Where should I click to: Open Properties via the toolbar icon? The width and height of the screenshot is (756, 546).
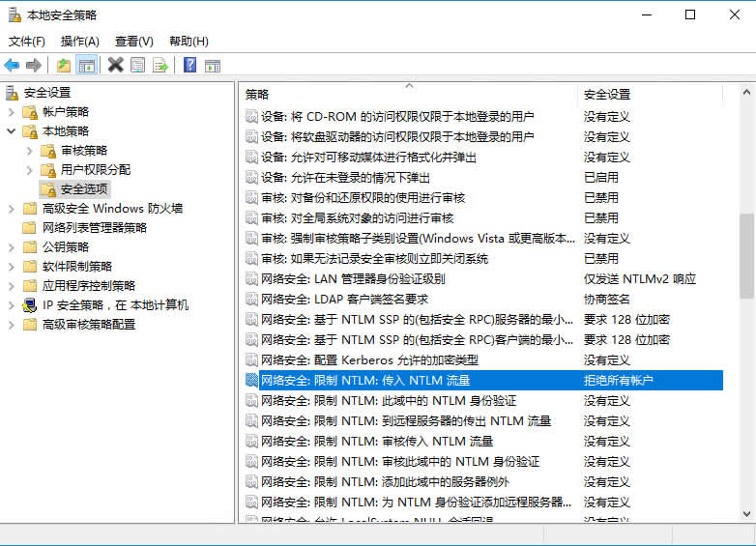[x=138, y=66]
